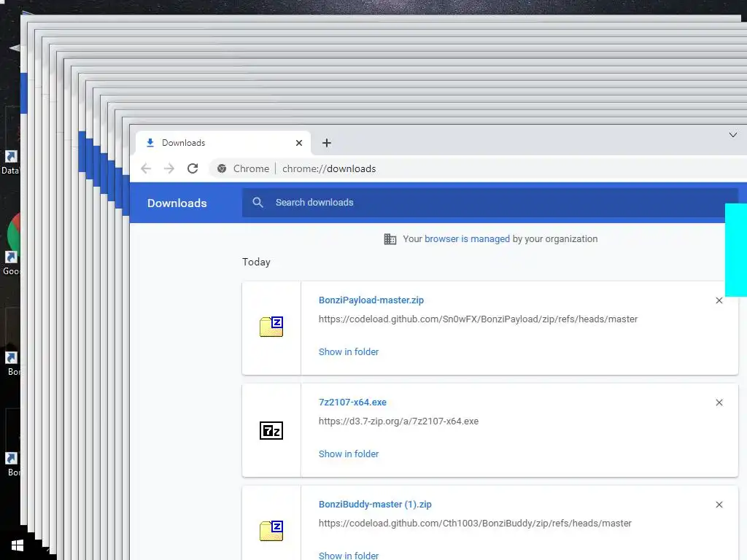The image size is (747, 560).
Task: Click the Chrome site info icon
Action: (x=222, y=168)
